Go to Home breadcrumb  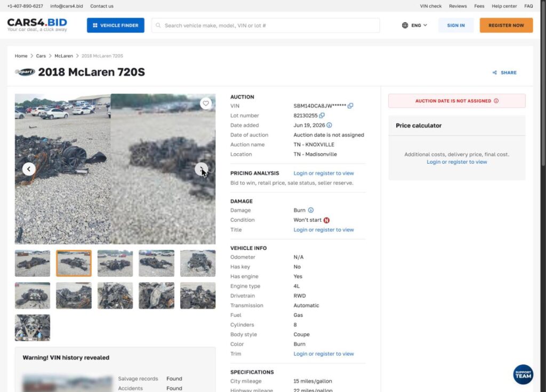click(21, 56)
